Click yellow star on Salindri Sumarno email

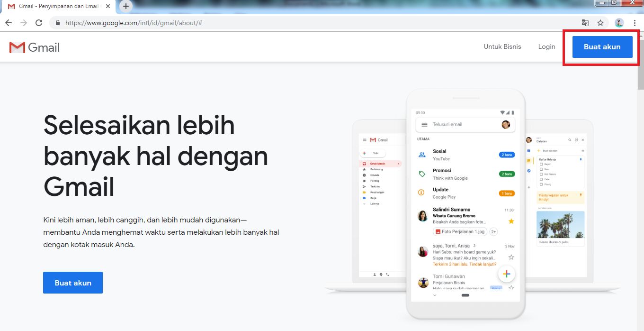tap(511, 221)
